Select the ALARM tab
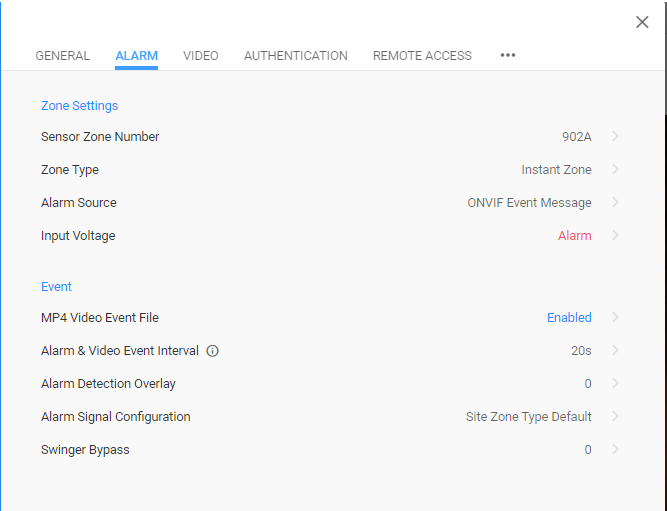 (137, 56)
